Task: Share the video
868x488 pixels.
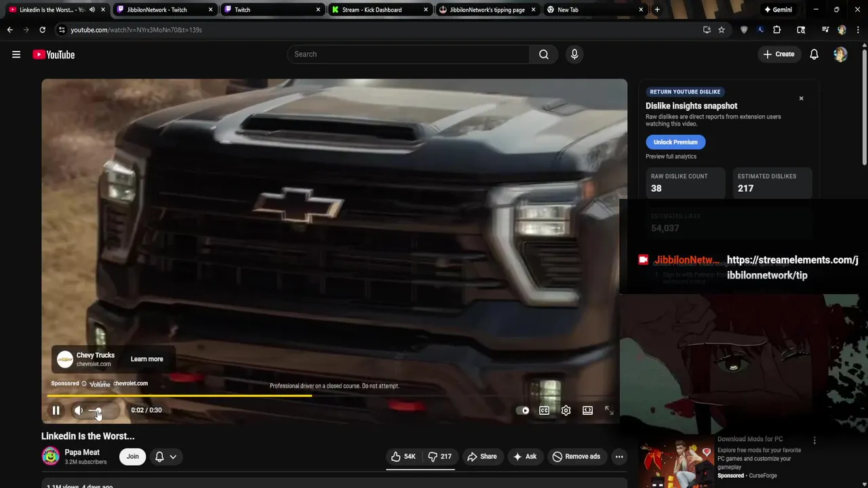Action: pyautogui.click(x=481, y=456)
